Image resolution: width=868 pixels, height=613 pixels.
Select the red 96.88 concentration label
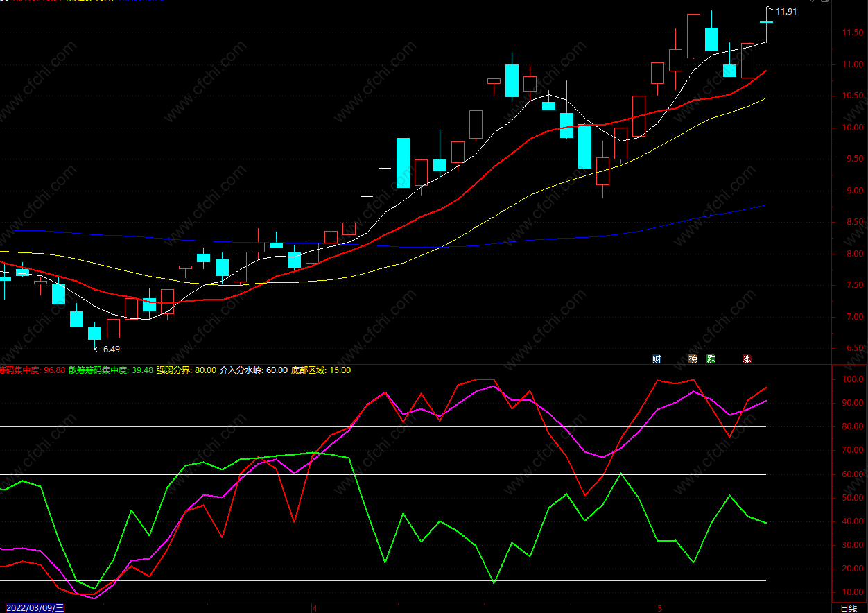click(x=33, y=370)
